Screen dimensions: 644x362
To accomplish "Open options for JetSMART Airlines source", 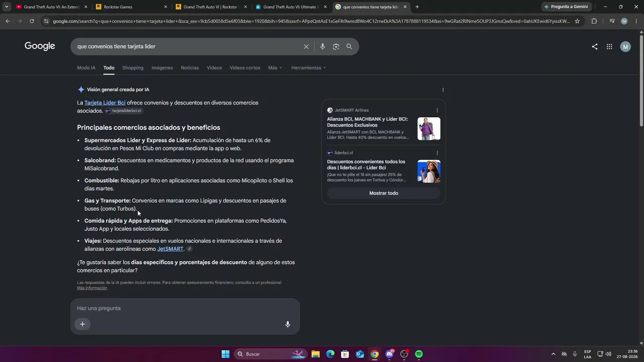I will tap(437, 110).
